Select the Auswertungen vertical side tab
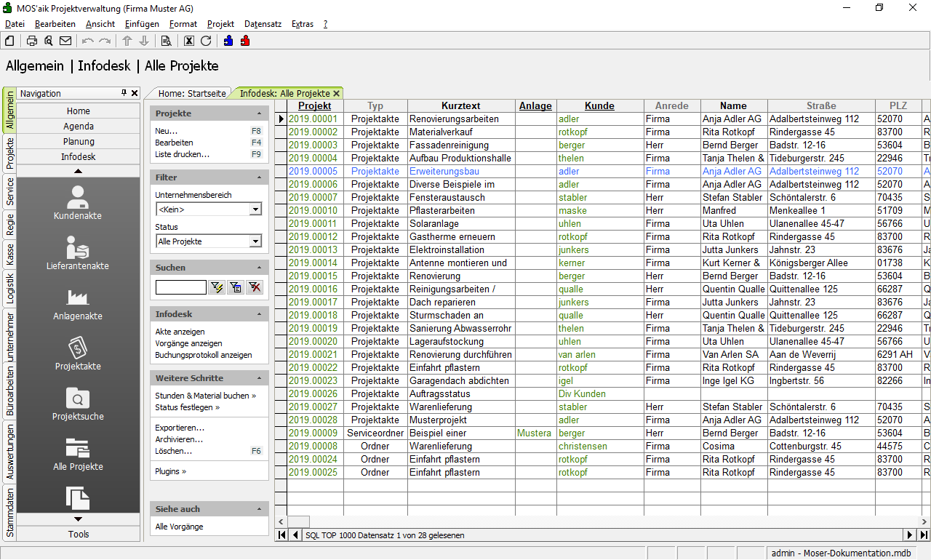The width and height of the screenshot is (931, 560). click(10, 452)
